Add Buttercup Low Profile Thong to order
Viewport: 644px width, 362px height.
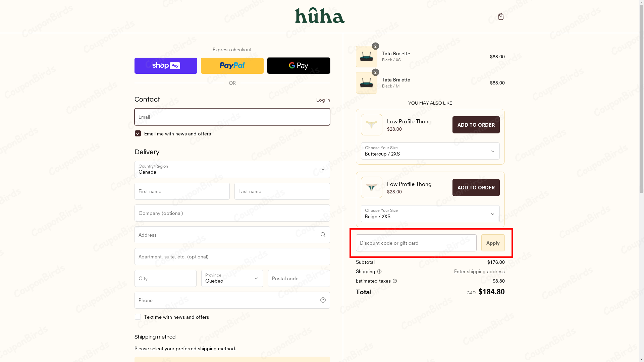(476, 125)
